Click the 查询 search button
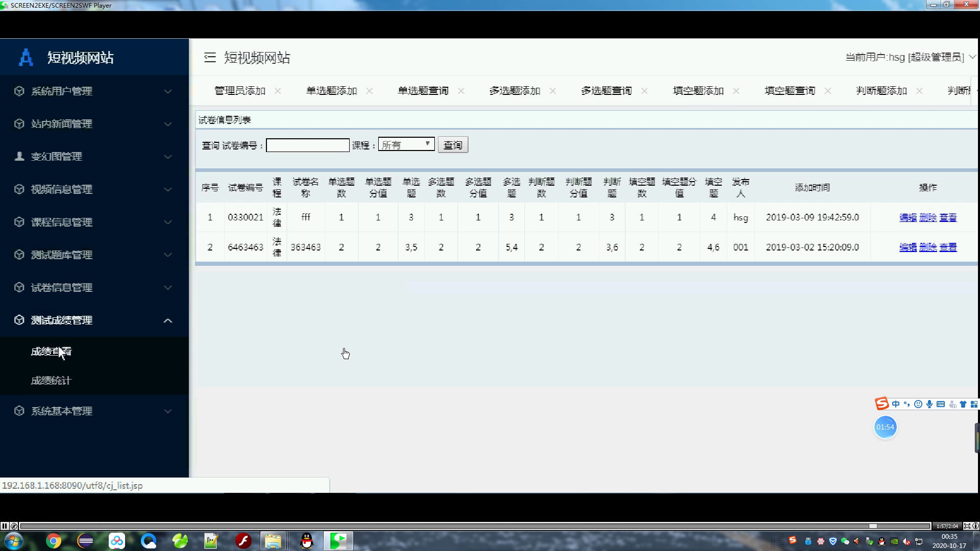The width and height of the screenshot is (980, 551). point(453,145)
